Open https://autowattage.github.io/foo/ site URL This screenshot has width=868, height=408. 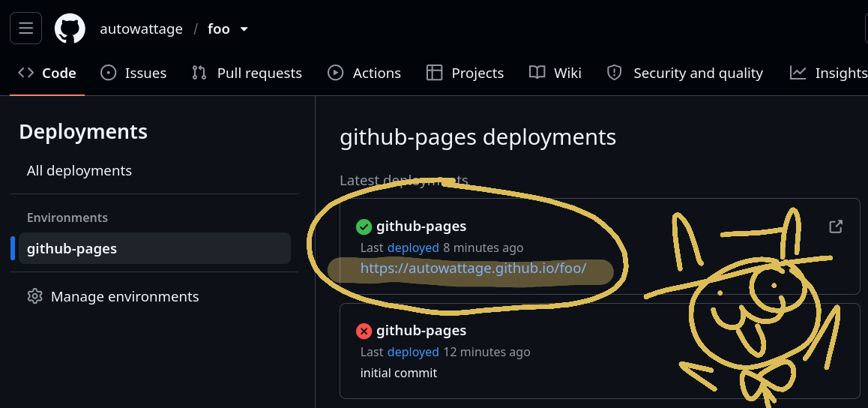(x=473, y=268)
